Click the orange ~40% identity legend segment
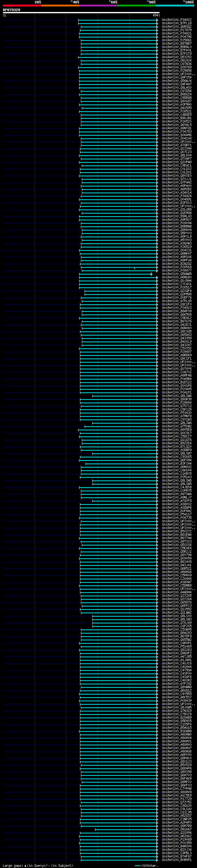 pyautogui.click(x=60, y=6)
